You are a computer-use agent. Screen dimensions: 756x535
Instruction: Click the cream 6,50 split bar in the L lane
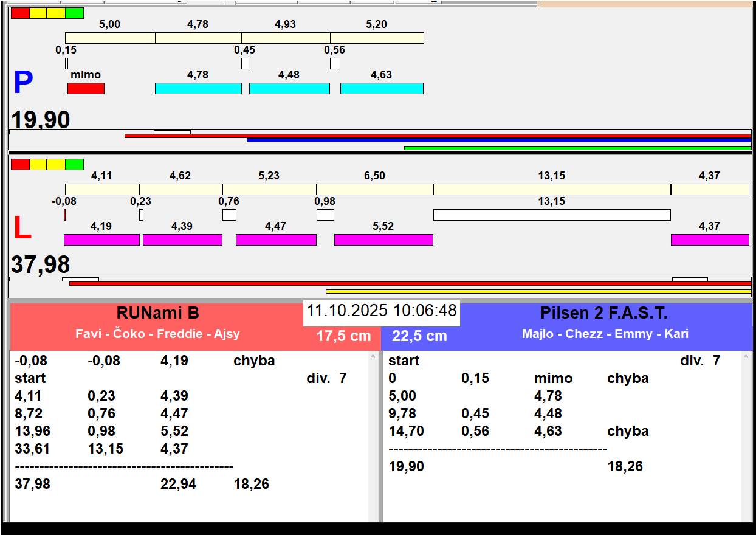pyautogui.click(x=375, y=189)
